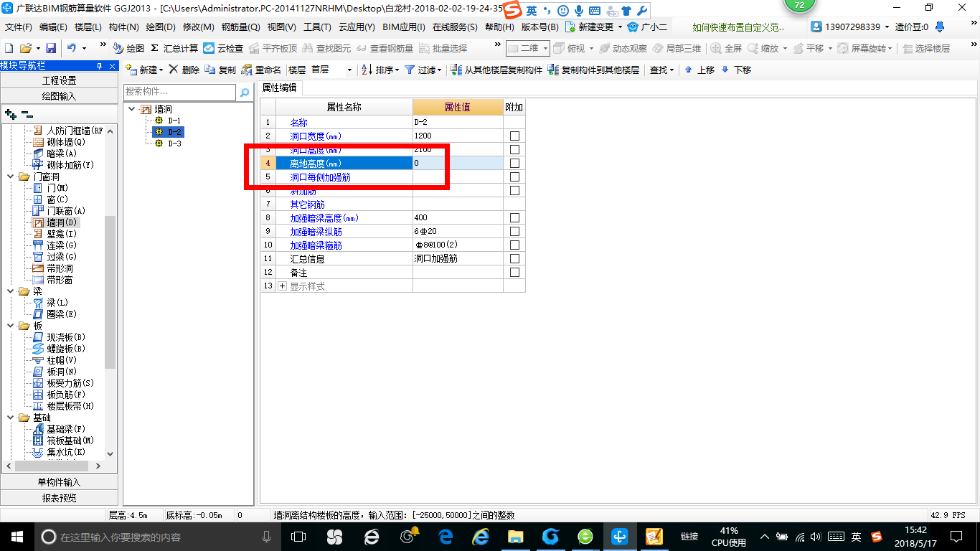Run 汇总计算 summary calculation
Viewport: 980px width, 551px height.
coord(174,48)
